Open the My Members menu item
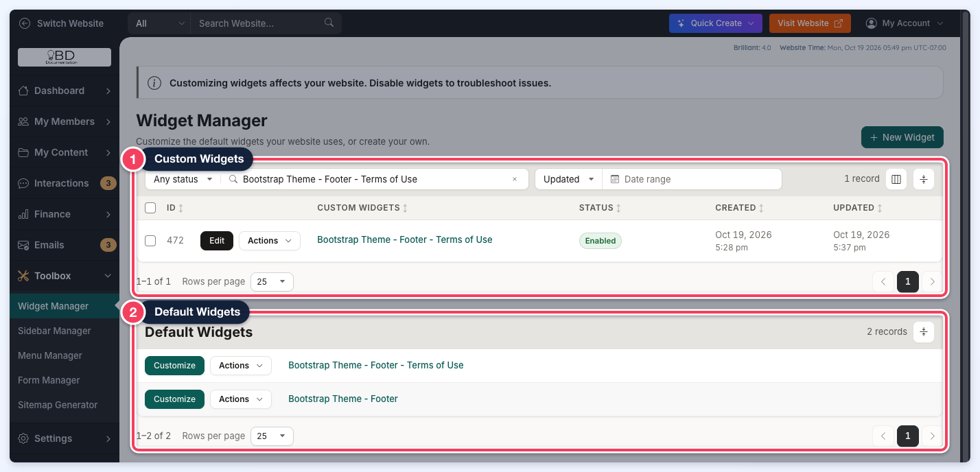This screenshot has width=980, height=472. (65, 121)
